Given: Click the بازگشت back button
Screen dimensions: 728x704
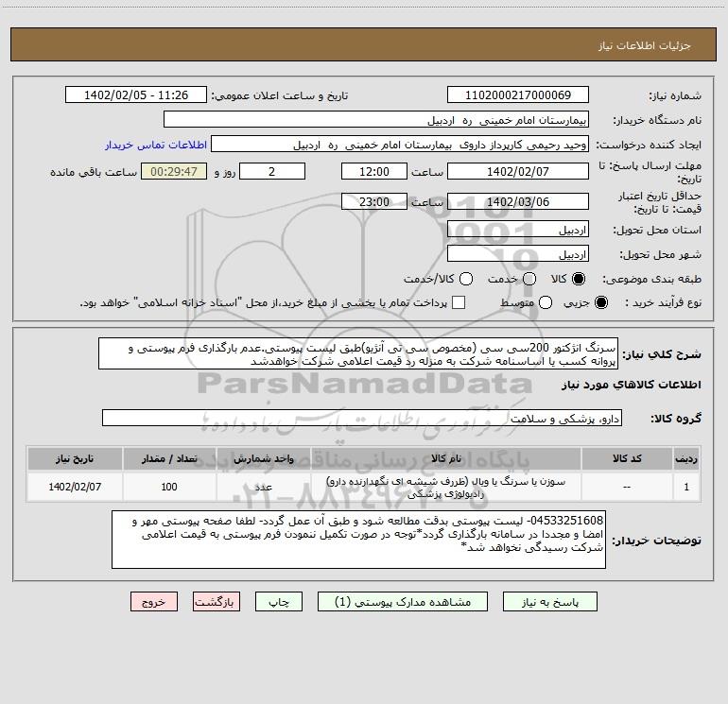Looking at the screenshot, I should tap(217, 602).
